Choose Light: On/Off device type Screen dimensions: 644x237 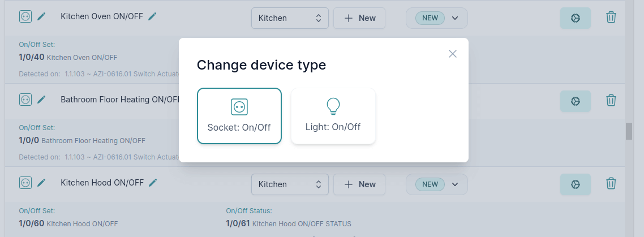pos(333,116)
